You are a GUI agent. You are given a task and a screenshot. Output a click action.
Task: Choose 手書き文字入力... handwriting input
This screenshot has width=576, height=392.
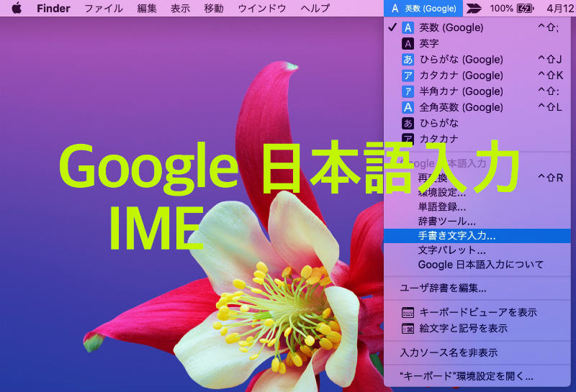[x=477, y=236]
